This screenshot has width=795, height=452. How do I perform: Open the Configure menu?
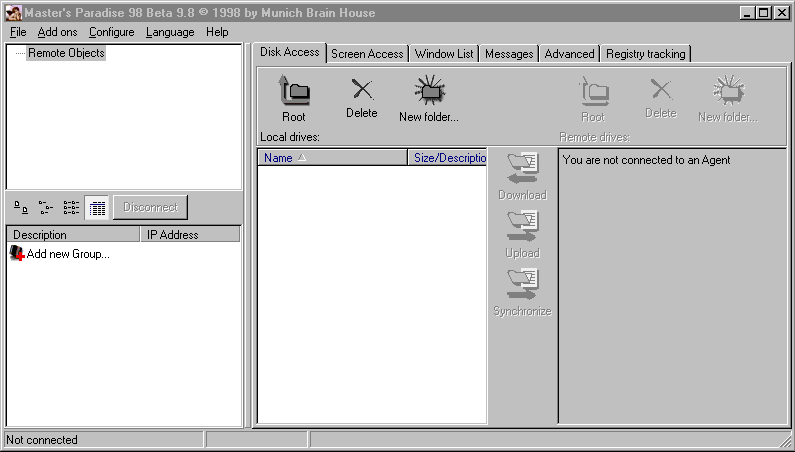click(111, 32)
